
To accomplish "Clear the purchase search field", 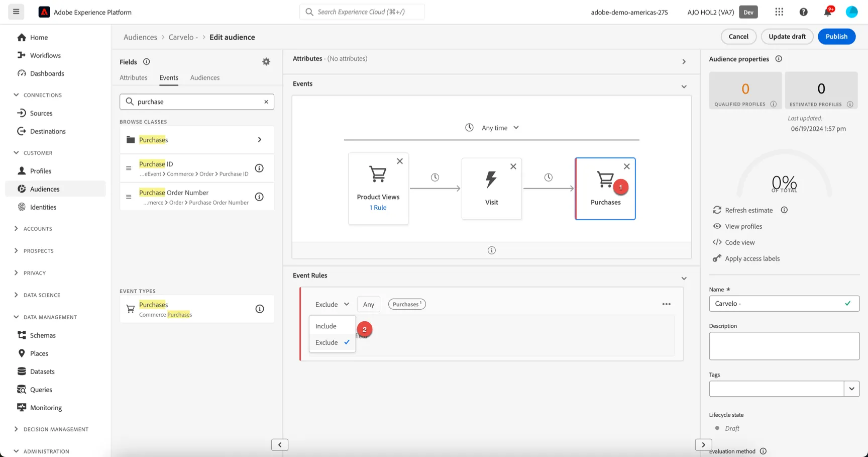I will tap(266, 102).
